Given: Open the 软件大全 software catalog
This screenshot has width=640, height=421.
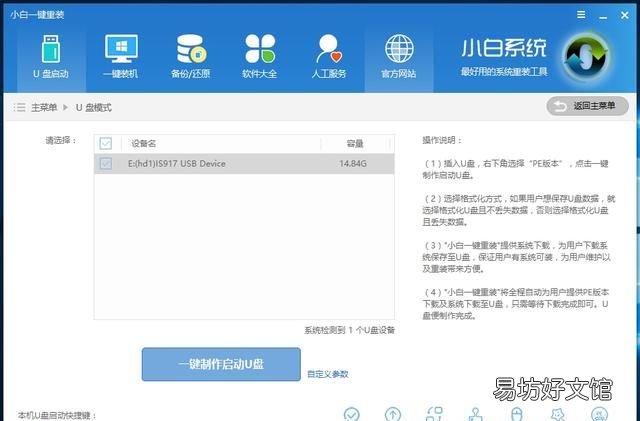Looking at the screenshot, I should (260, 57).
